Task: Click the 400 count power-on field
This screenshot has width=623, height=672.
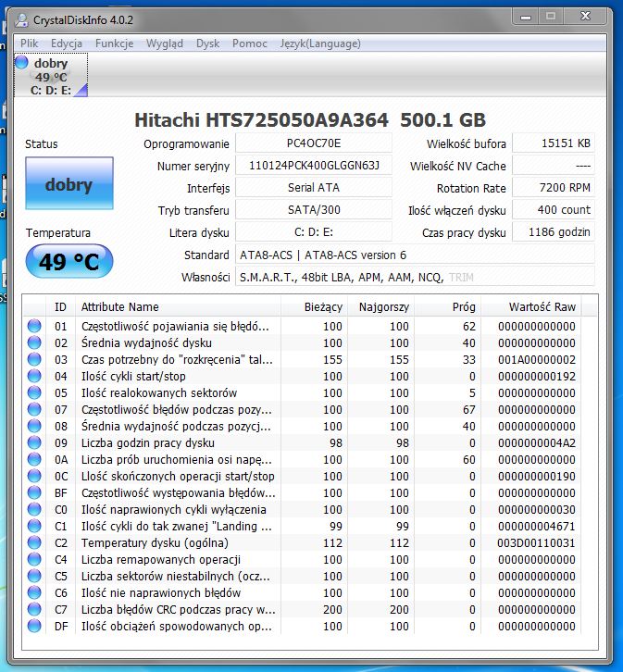Action: point(554,210)
